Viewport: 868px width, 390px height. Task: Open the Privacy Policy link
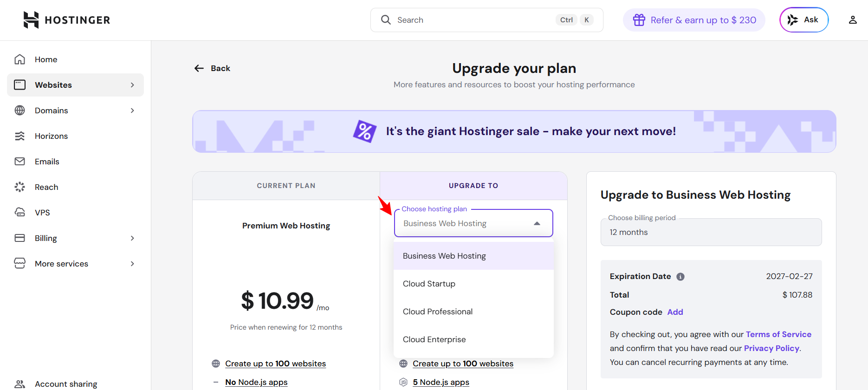[x=771, y=348]
